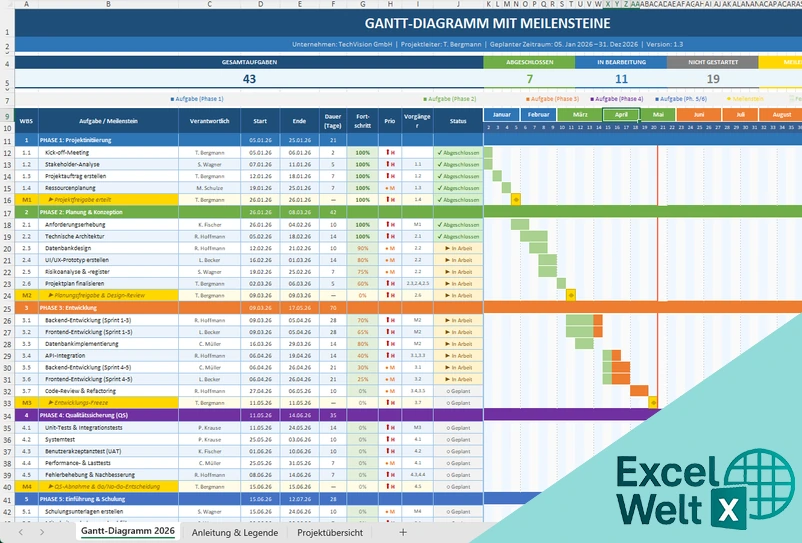
Task: Click the M1 milestone diamond in the Gantt chart
Action: click(x=516, y=199)
